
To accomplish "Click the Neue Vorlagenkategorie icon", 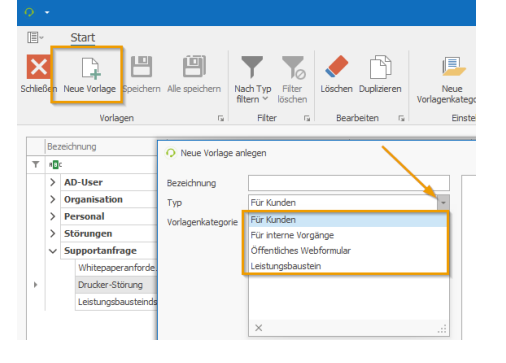I will click(x=453, y=67).
